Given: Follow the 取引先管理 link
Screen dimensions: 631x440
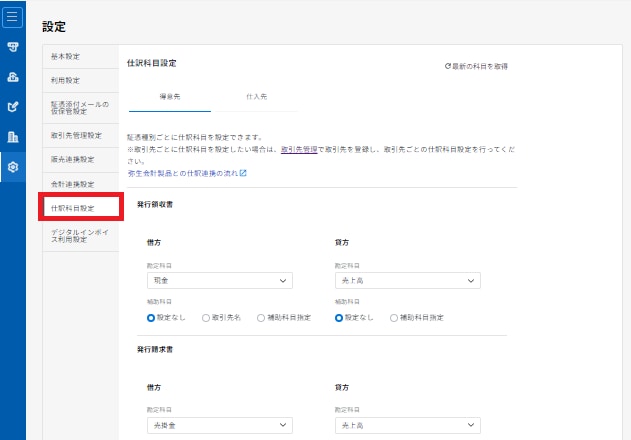Looking at the screenshot, I should 299,148.
